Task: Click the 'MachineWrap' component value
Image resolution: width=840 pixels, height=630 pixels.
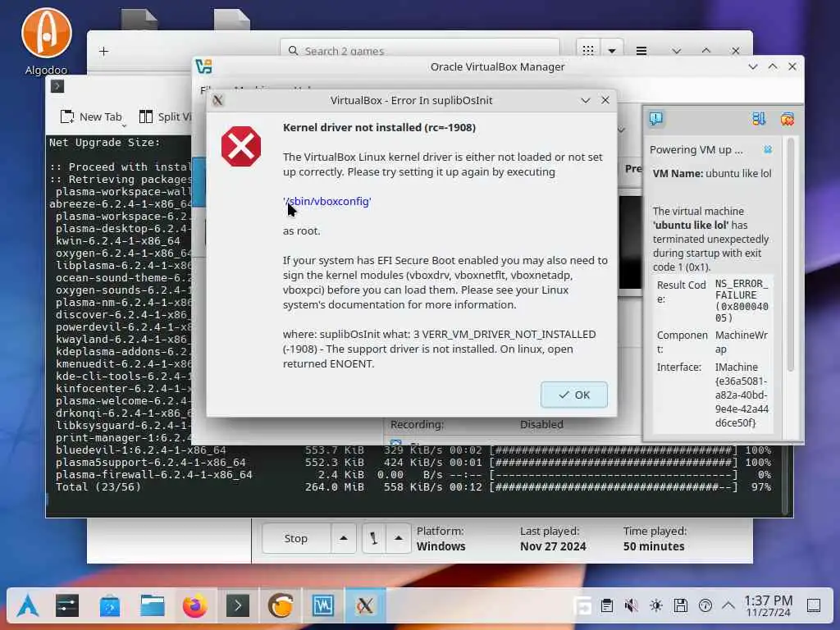Action: click(x=742, y=342)
